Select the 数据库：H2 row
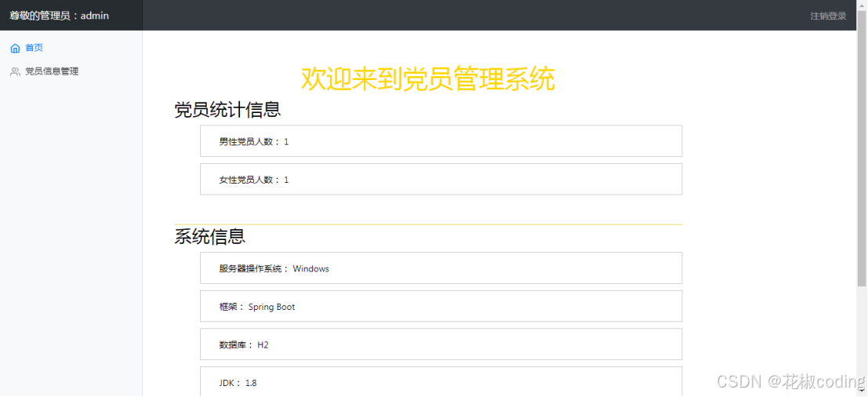Screen dimensions: 868x397 [441, 344]
